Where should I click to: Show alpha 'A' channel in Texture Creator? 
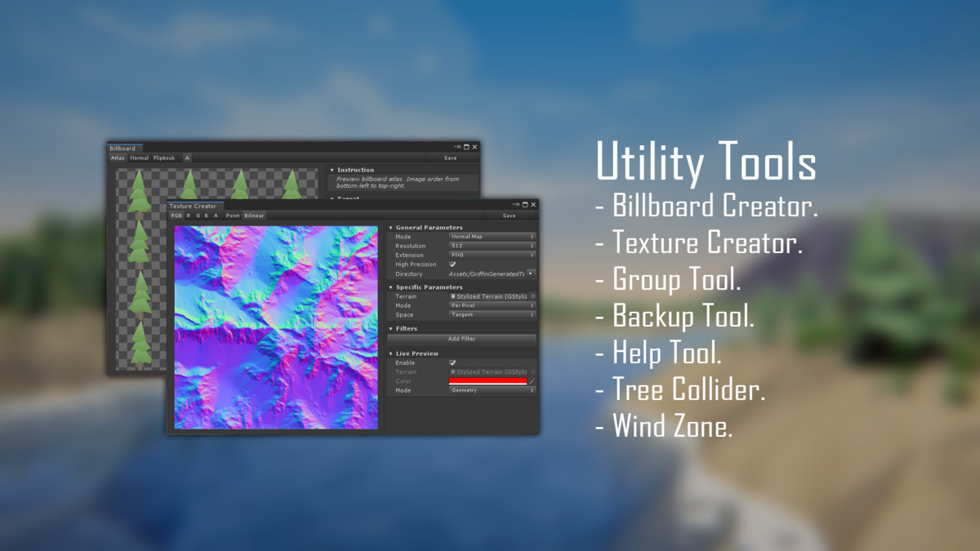point(216,216)
